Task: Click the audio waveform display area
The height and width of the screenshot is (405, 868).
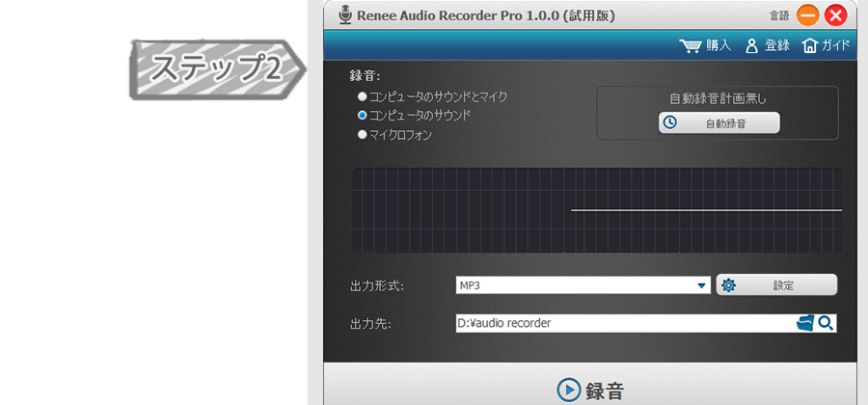Action: [597, 210]
